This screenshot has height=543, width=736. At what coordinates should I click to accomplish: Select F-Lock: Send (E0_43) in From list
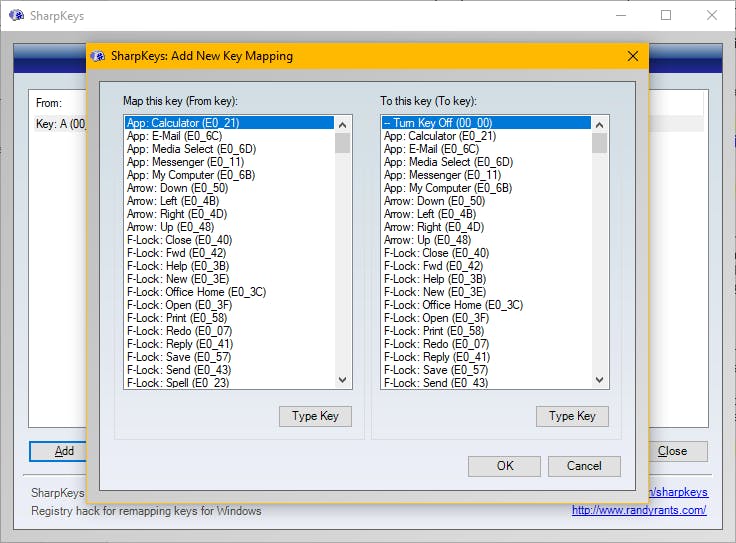[230, 370]
